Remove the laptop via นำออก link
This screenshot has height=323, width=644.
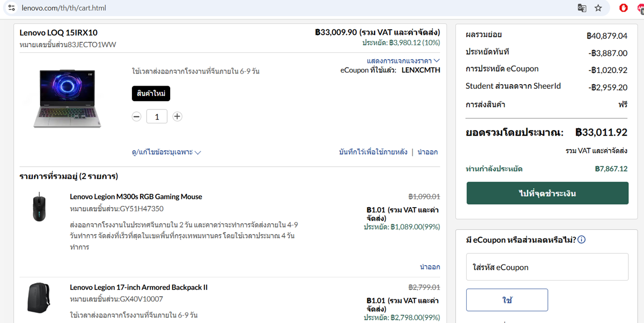click(x=427, y=152)
